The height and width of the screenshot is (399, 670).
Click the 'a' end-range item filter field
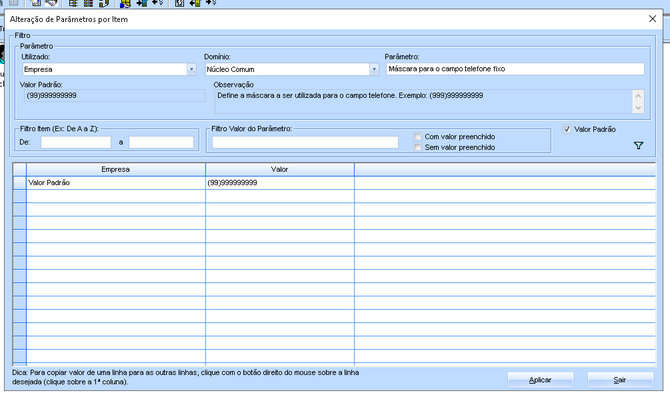pyautogui.click(x=161, y=142)
